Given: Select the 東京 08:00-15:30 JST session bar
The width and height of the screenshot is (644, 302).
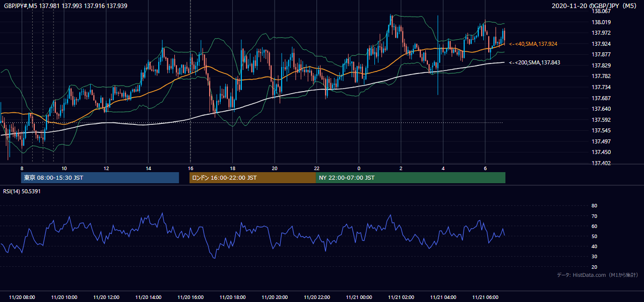Looking at the screenshot, I should 100,178.
